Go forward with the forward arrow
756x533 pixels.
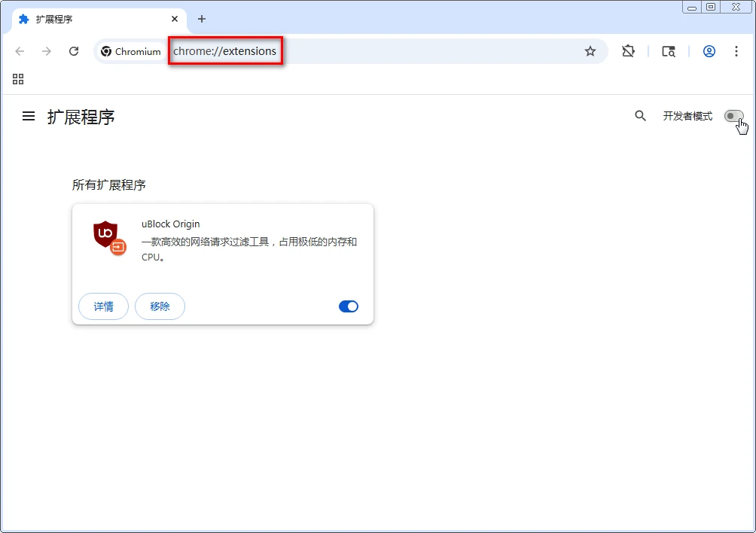[47, 51]
